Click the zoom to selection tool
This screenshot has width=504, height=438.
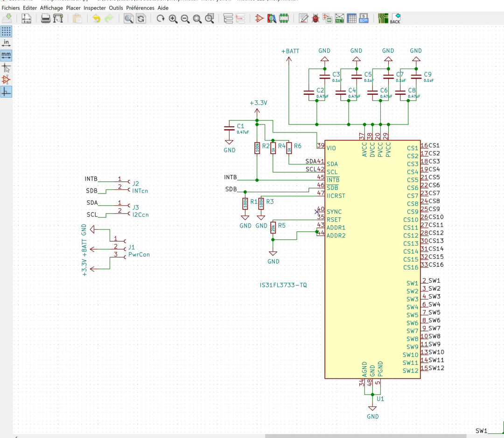coord(210,19)
